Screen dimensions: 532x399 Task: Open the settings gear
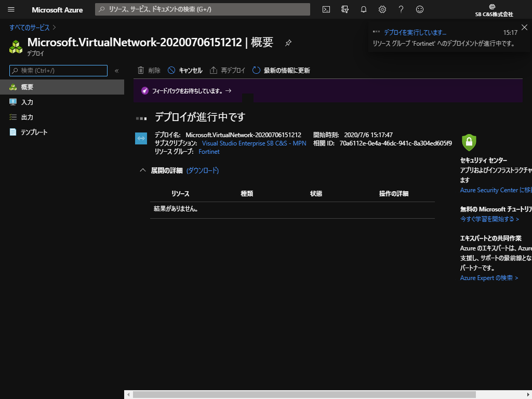382,9
